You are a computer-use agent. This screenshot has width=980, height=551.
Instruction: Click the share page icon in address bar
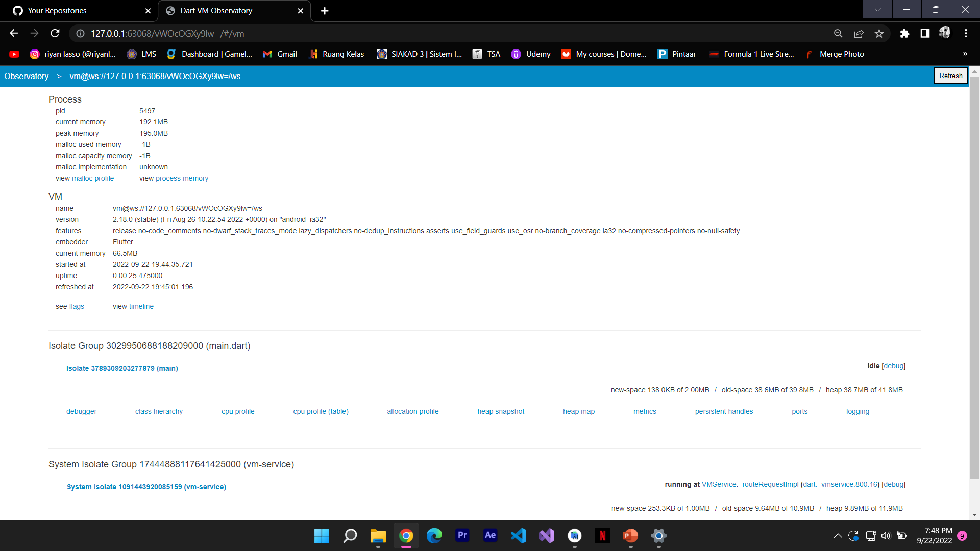pos(859,33)
